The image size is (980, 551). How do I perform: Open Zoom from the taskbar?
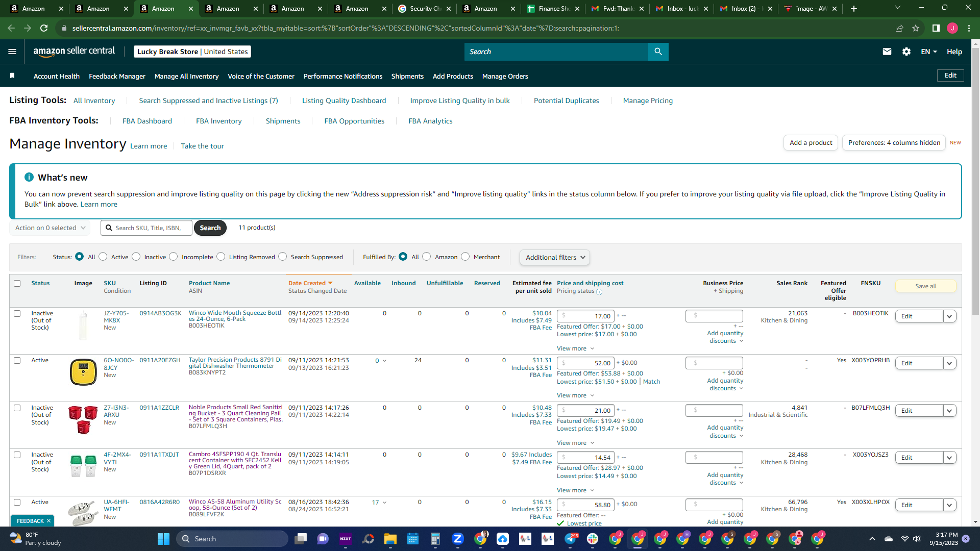coord(458,539)
